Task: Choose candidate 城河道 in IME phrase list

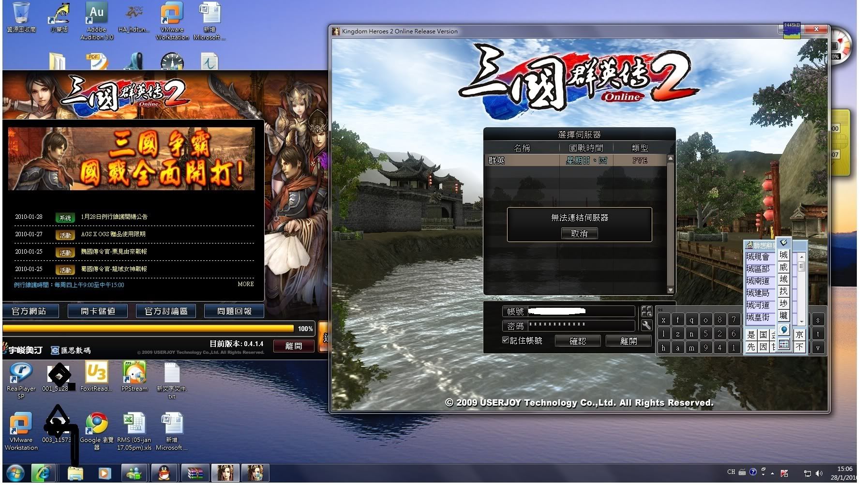Action: pos(758,305)
